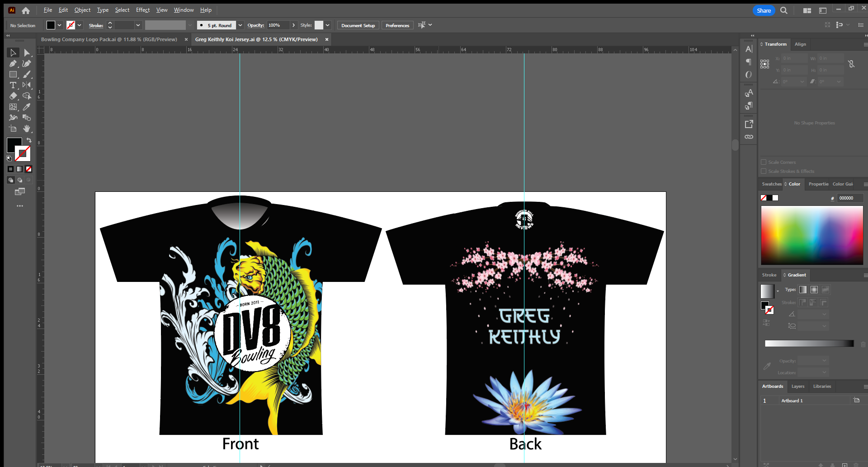Click the Illustrator Home icon
The height and width of the screenshot is (467, 868).
click(x=26, y=10)
